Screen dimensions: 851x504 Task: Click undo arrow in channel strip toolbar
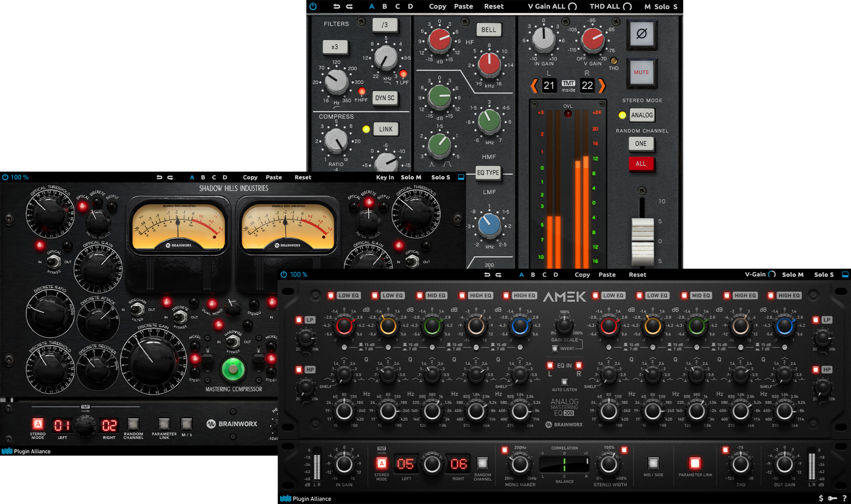pos(337,7)
